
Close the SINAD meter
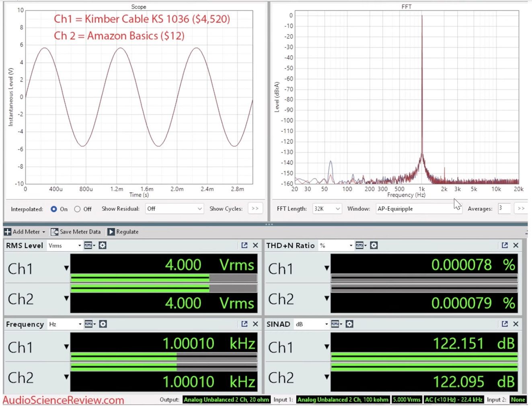click(x=516, y=324)
